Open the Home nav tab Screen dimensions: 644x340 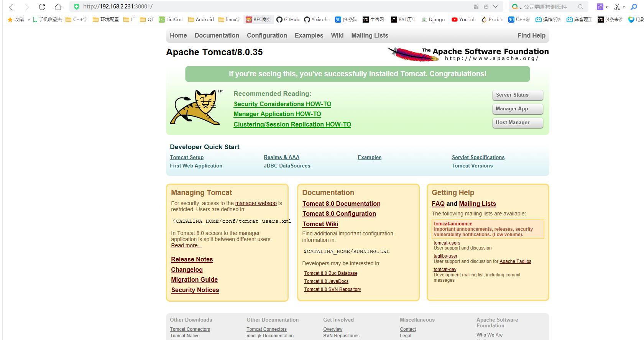click(178, 35)
